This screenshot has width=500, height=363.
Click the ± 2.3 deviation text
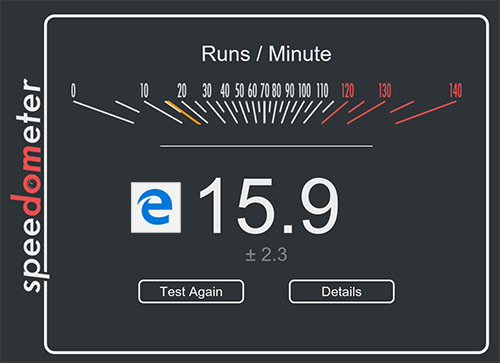[x=266, y=255]
